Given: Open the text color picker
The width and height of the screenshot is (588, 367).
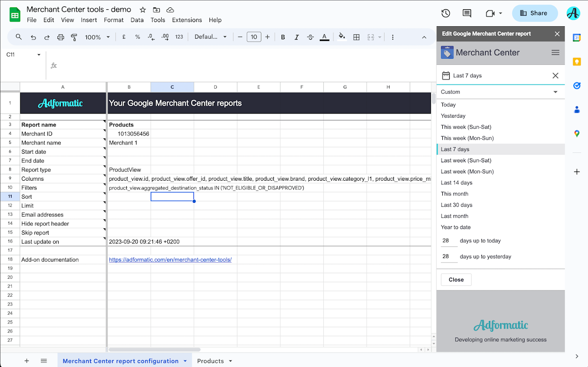Looking at the screenshot, I should (324, 37).
